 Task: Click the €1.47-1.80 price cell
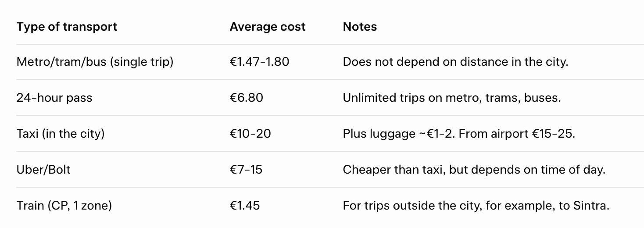(x=259, y=62)
